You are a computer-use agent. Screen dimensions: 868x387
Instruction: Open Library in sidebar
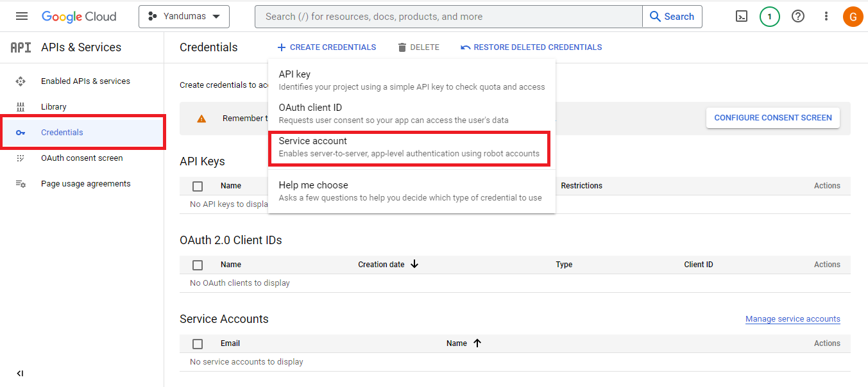point(54,107)
